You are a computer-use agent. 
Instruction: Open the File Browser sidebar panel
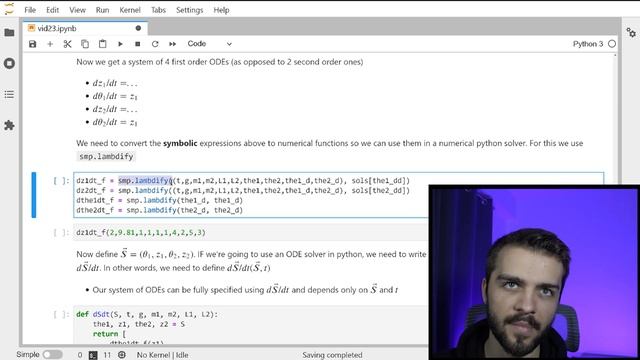tap(9, 33)
